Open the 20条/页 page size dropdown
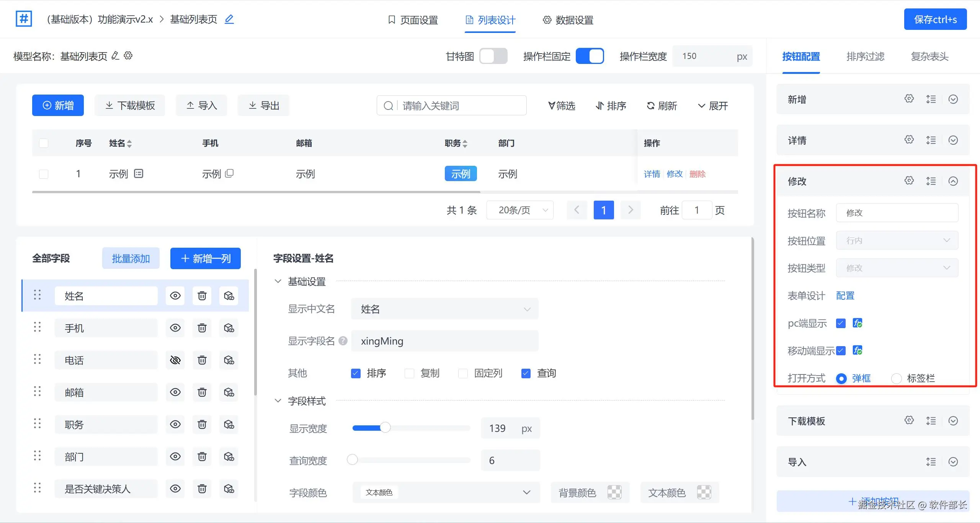Viewport: 980px width, 523px height. (520, 210)
